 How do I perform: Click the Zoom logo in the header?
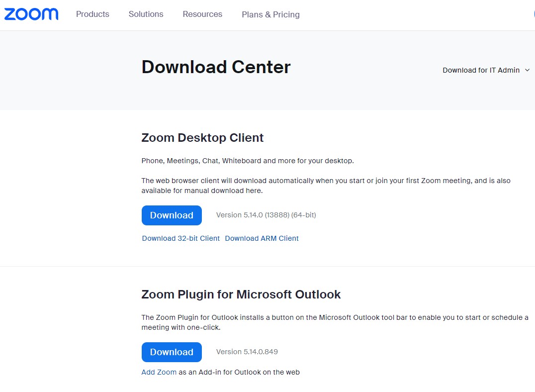31,14
